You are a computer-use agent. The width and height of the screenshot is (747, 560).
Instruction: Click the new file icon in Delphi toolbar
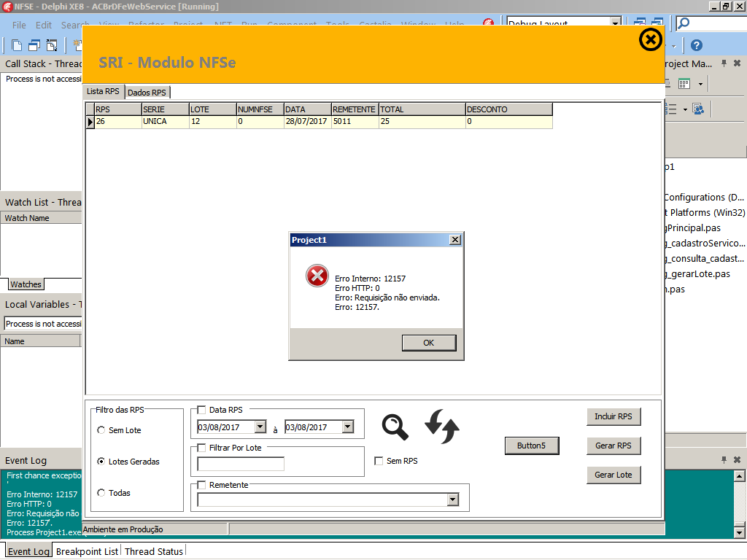point(17,45)
